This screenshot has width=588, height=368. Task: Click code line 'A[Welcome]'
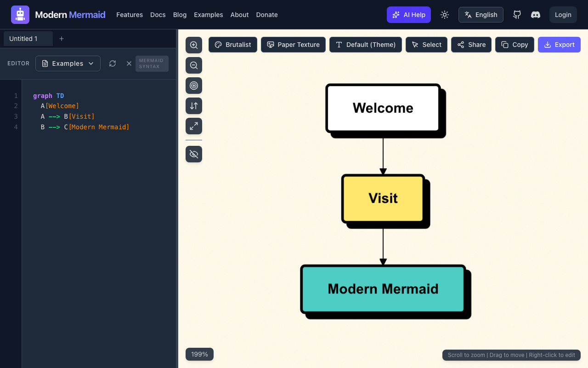click(x=60, y=106)
